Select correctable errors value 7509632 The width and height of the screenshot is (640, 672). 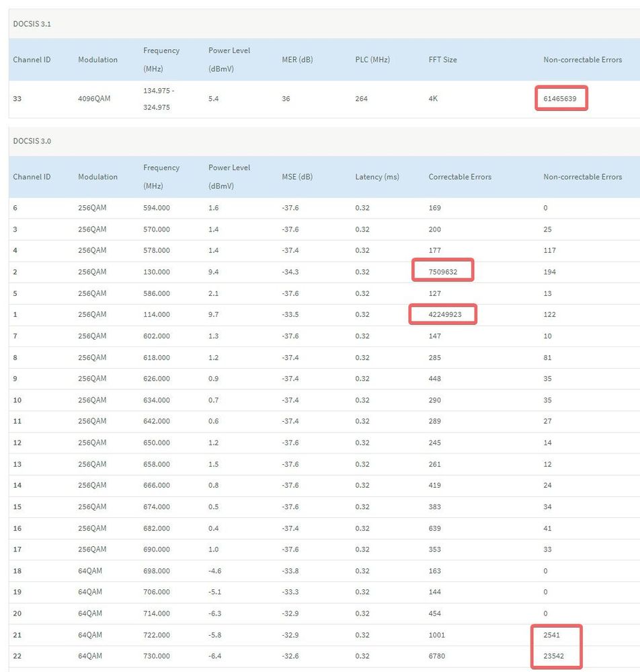pyautogui.click(x=443, y=272)
